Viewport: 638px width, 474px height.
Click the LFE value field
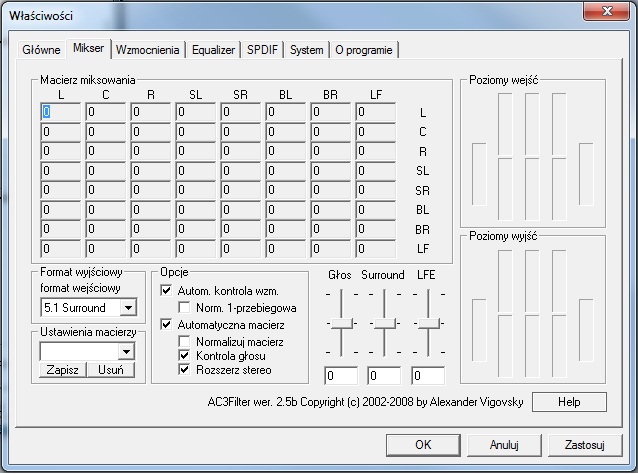point(428,376)
